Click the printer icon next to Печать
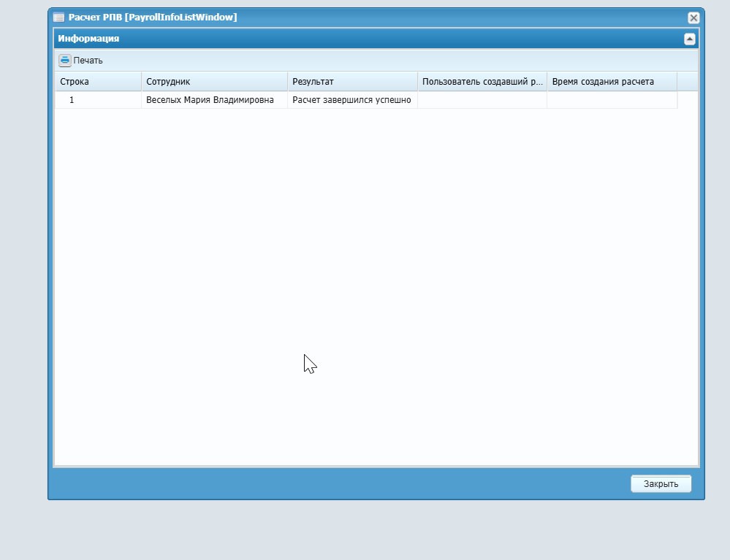The width and height of the screenshot is (730, 560). (x=65, y=60)
